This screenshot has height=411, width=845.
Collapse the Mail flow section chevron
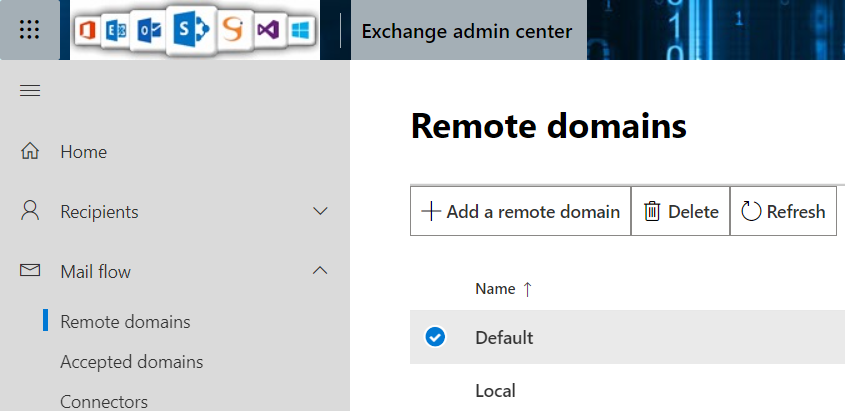tap(320, 271)
